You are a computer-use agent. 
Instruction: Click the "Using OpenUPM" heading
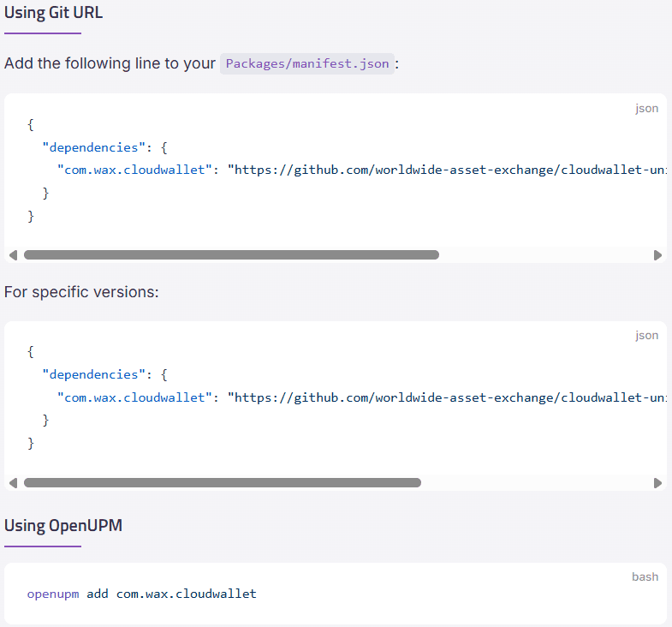(x=63, y=525)
